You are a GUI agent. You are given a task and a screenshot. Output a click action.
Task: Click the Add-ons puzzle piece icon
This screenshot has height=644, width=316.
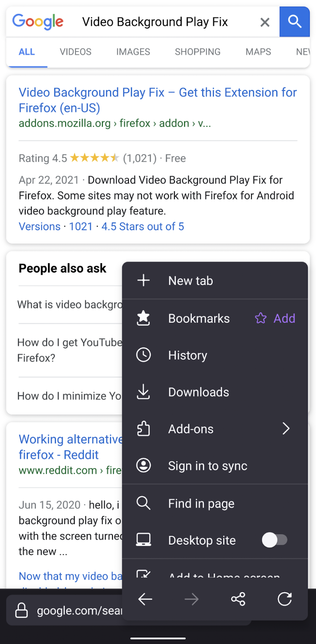pos(143,429)
